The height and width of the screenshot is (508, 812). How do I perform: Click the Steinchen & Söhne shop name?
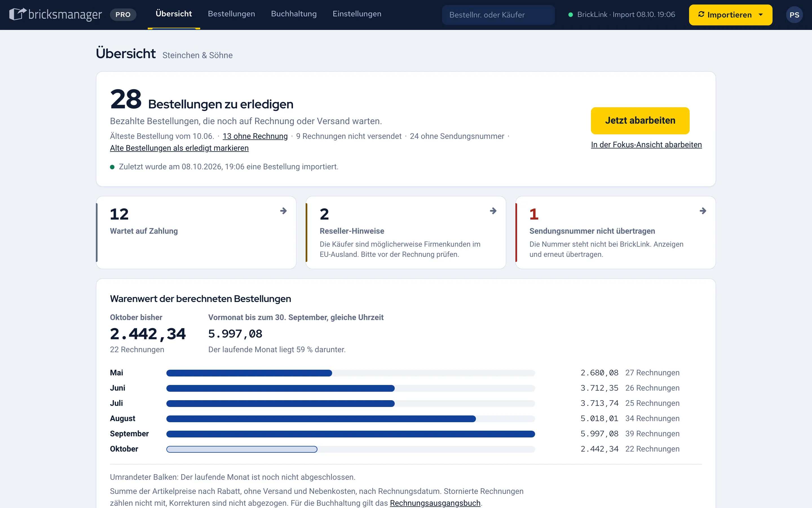(197, 55)
